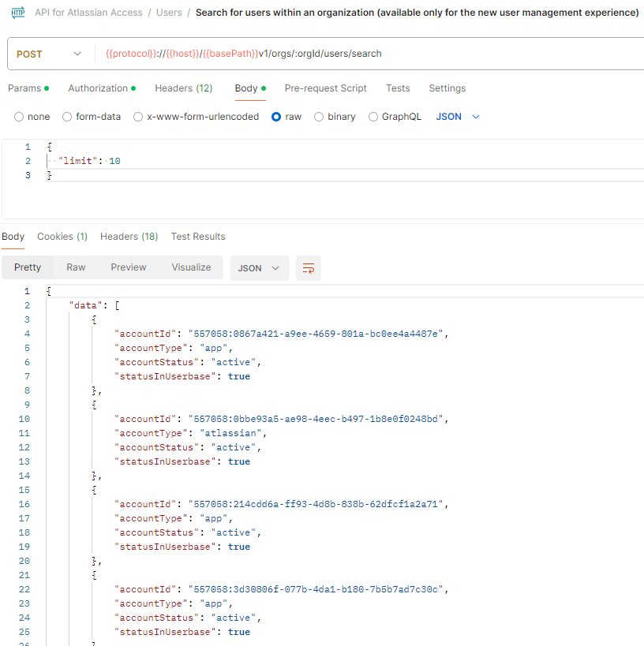Click "active" status value on line 6

coord(234,362)
